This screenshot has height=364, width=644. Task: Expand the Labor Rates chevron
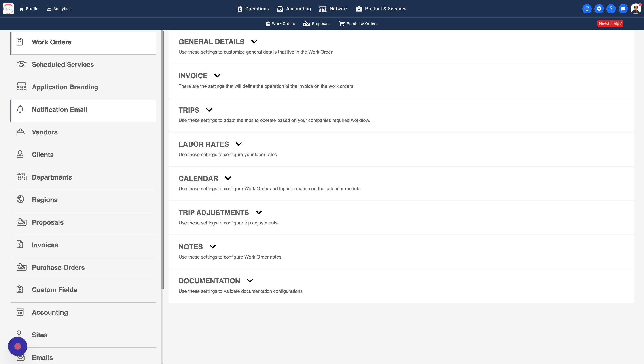point(239,144)
